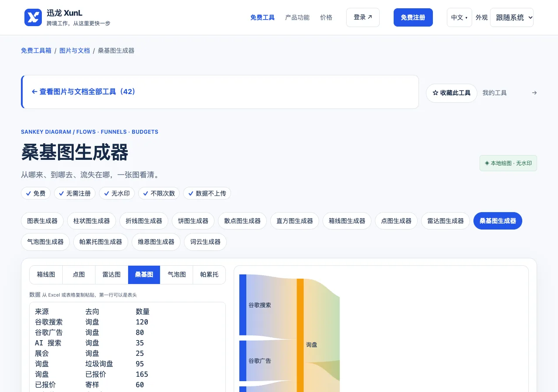Click the arrow icon beside 我的工具
Screen dimensions: 558x392
pyautogui.click(x=534, y=93)
